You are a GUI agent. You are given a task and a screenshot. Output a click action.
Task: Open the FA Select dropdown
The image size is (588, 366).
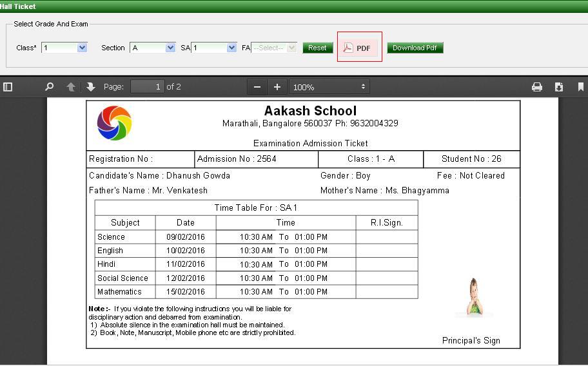274,48
